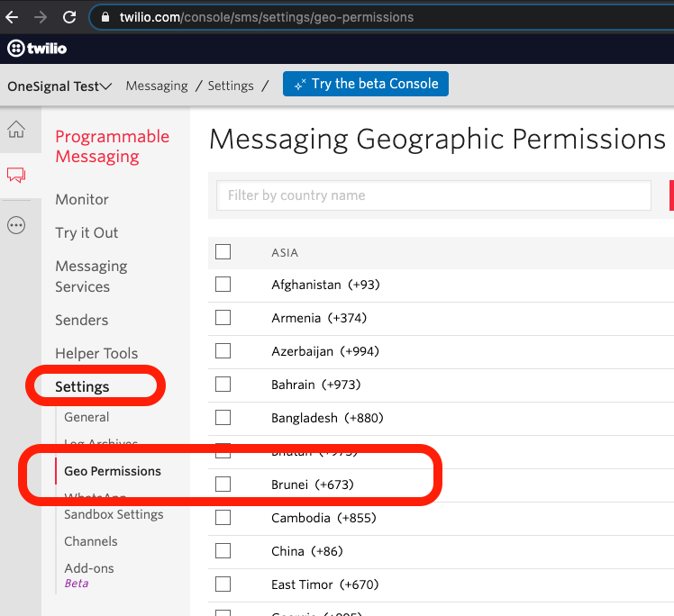Click the address bar URL
Screen dimensions: 674x616
(267, 17)
